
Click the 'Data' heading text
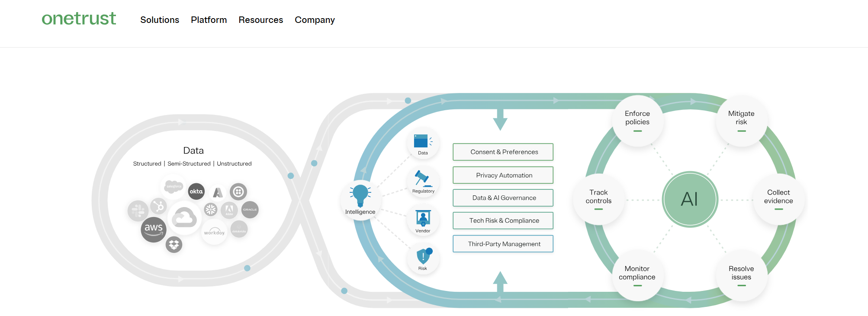point(193,150)
